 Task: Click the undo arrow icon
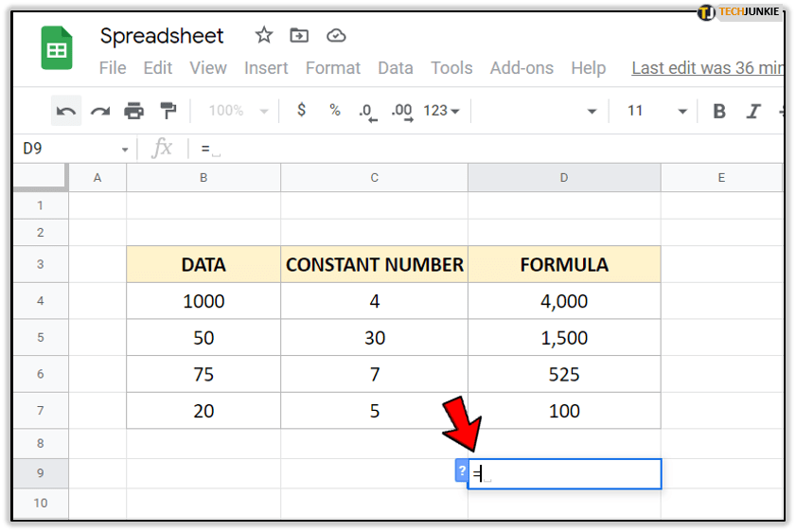66,111
